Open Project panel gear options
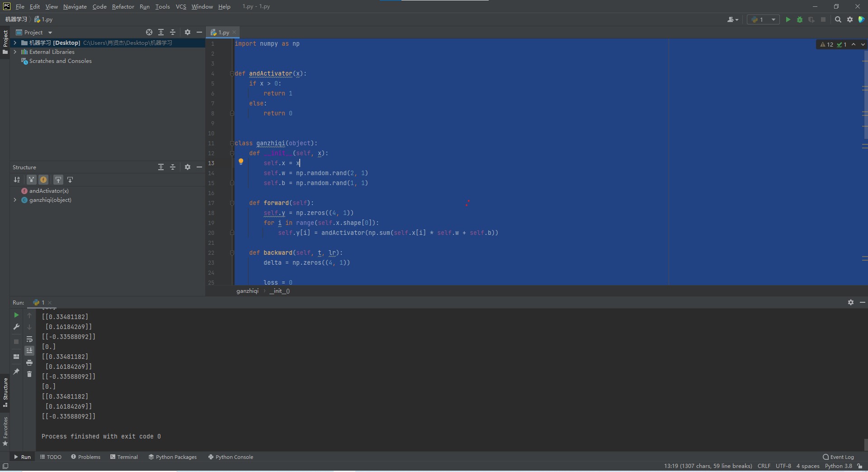The height and width of the screenshot is (472, 868). [x=188, y=32]
